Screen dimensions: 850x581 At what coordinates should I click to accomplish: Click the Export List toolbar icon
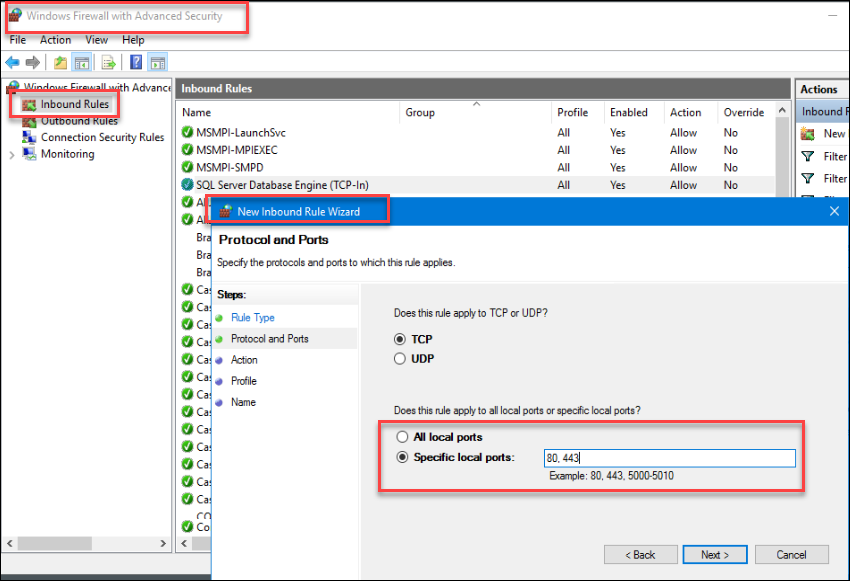pos(108,63)
